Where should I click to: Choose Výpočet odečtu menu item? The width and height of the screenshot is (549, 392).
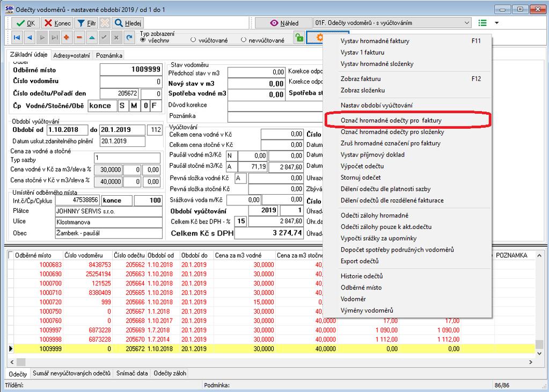(407, 166)
